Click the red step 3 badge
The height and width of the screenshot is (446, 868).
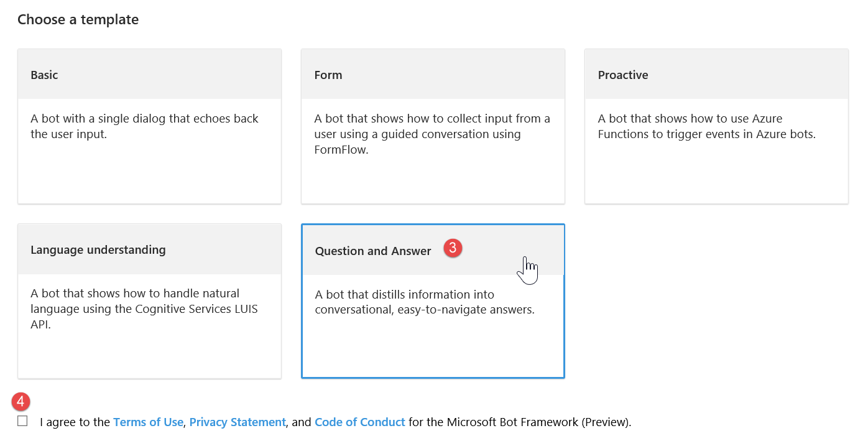453,248
